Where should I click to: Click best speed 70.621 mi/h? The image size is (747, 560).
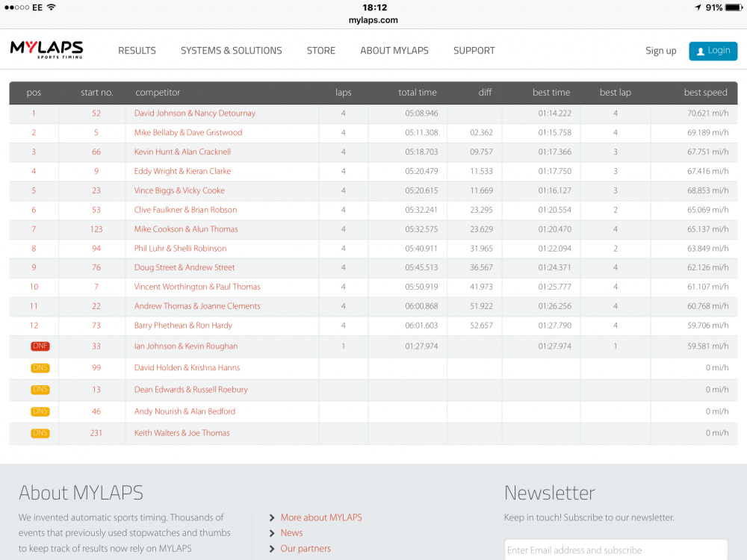[x=708, y=113]
